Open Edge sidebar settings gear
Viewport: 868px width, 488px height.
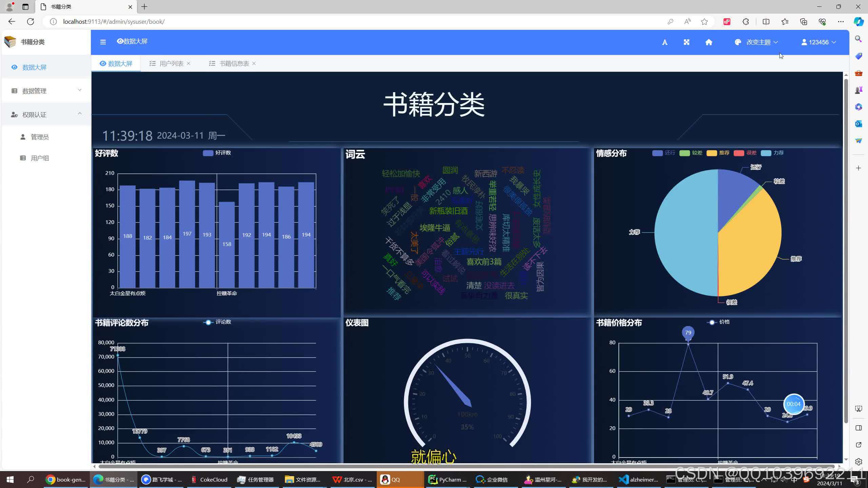(x=859, y=462)
